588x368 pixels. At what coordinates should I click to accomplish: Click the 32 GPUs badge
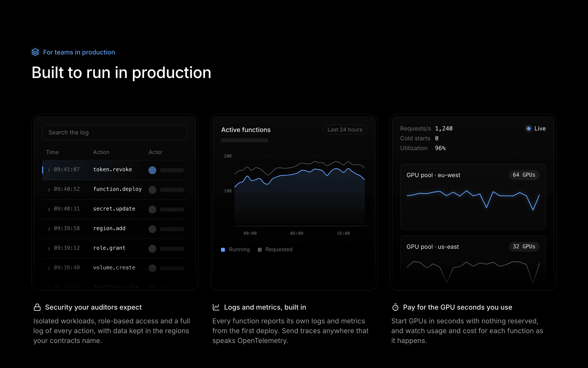pyautogui.click(x=524, y=247)
